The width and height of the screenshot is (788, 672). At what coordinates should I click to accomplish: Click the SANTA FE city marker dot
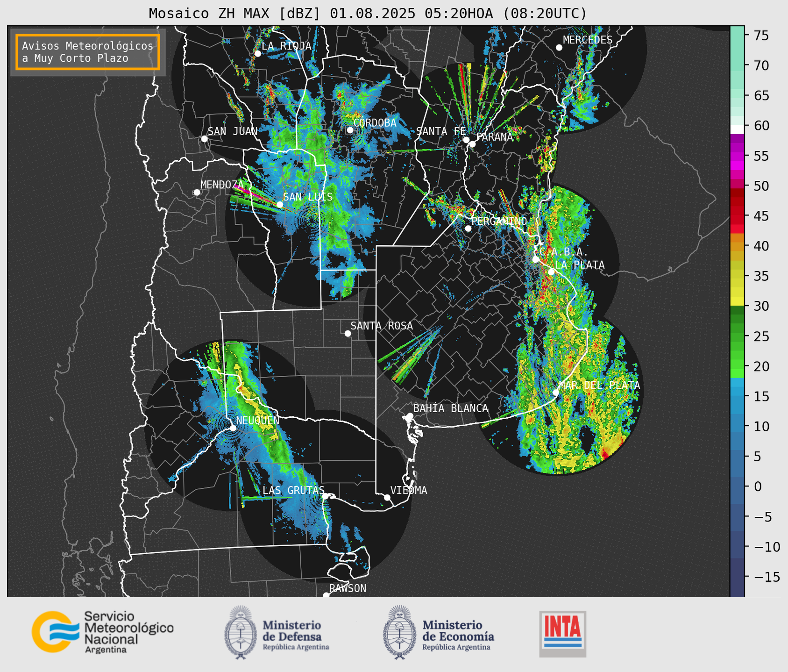click(x=466, y=140)
